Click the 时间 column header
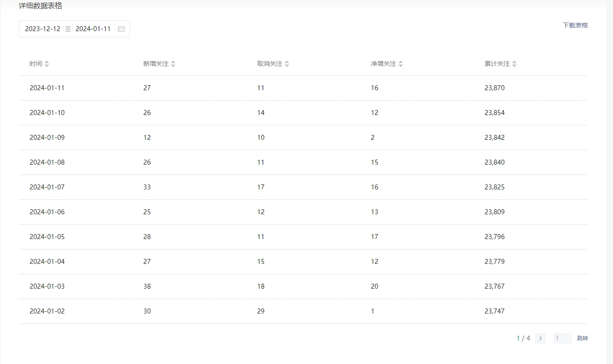613x364 pixels. click(36, 64)
